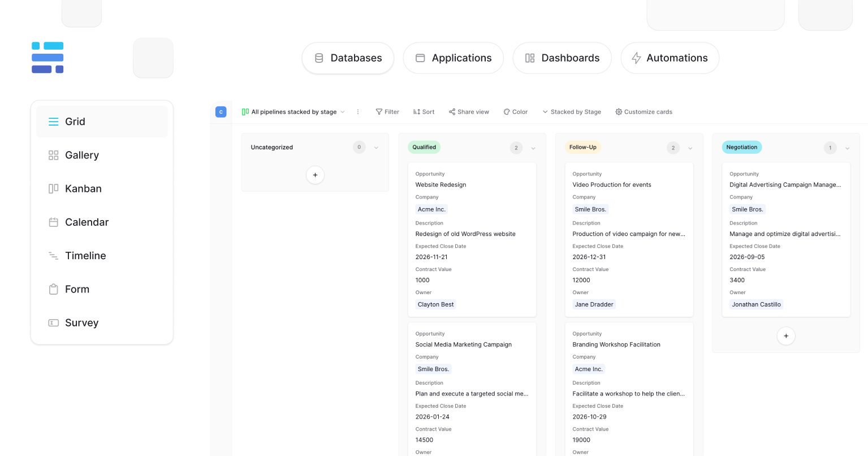
Task: Open the Dashboards tab
Action: point(562,58)
